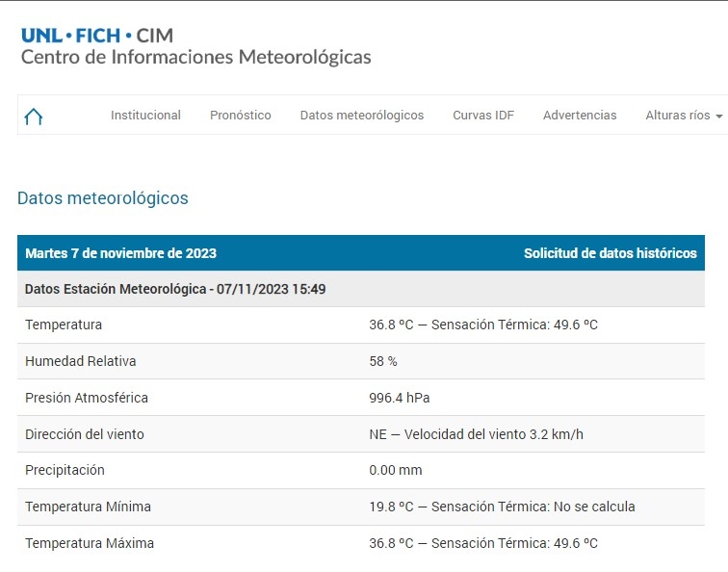
Task: Expand the Alturas ríos dropdown
Action: (683, 116)
